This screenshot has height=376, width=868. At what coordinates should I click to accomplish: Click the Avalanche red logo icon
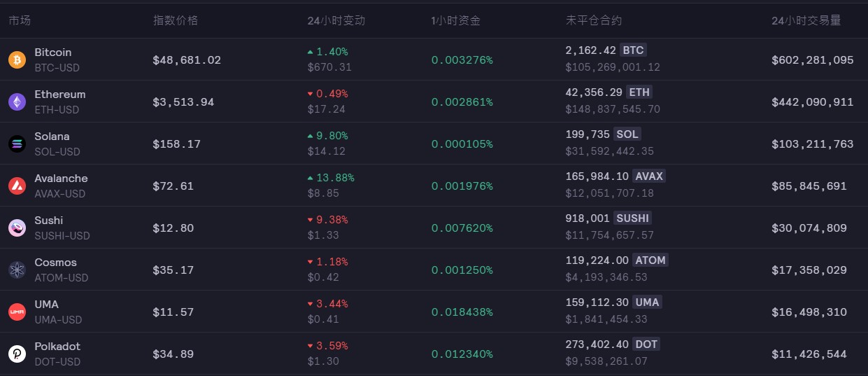click(17, 186)
